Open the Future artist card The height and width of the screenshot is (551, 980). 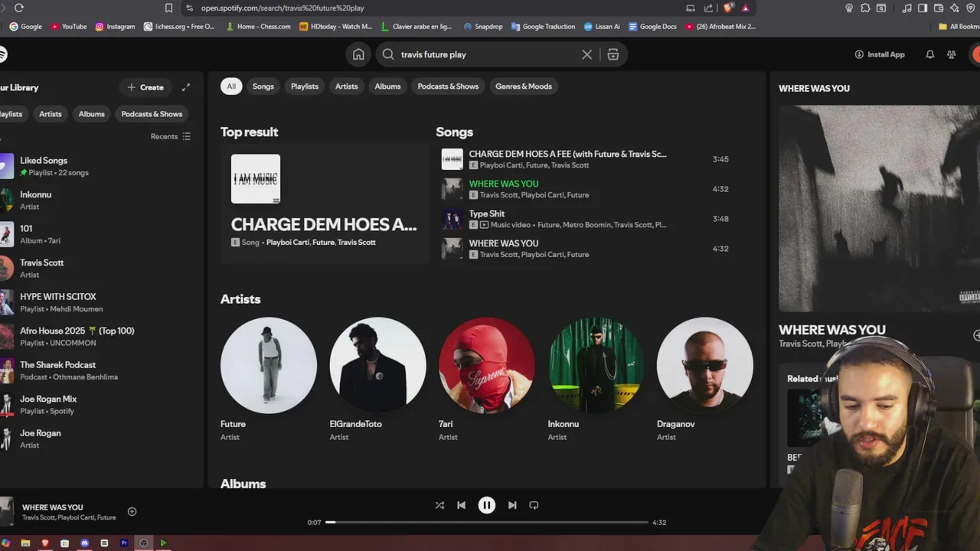click(269, 380)
